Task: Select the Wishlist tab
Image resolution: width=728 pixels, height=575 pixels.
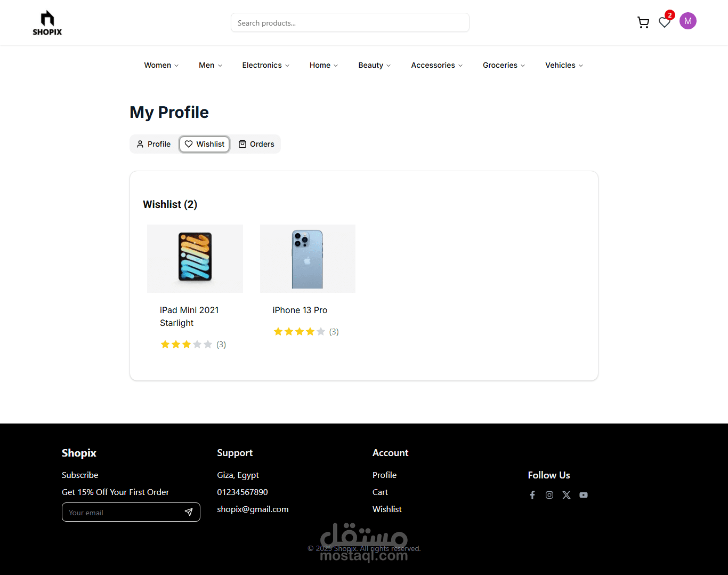Action: pyautogui.click(x=205, y=144)
